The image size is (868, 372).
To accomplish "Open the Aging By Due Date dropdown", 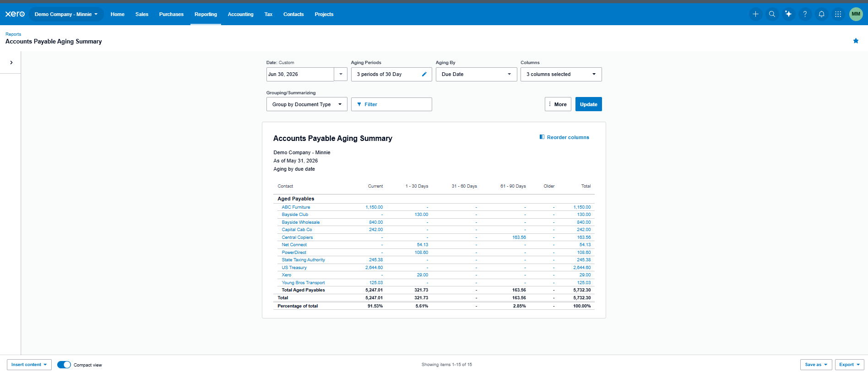I will tap(476, 74).
